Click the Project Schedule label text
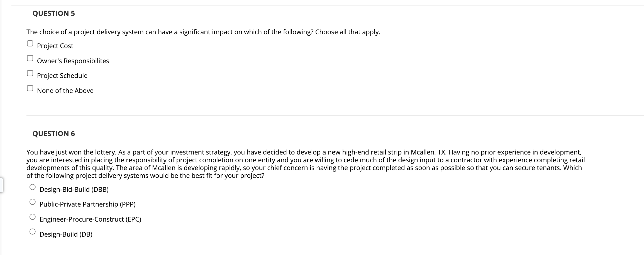 62,75
